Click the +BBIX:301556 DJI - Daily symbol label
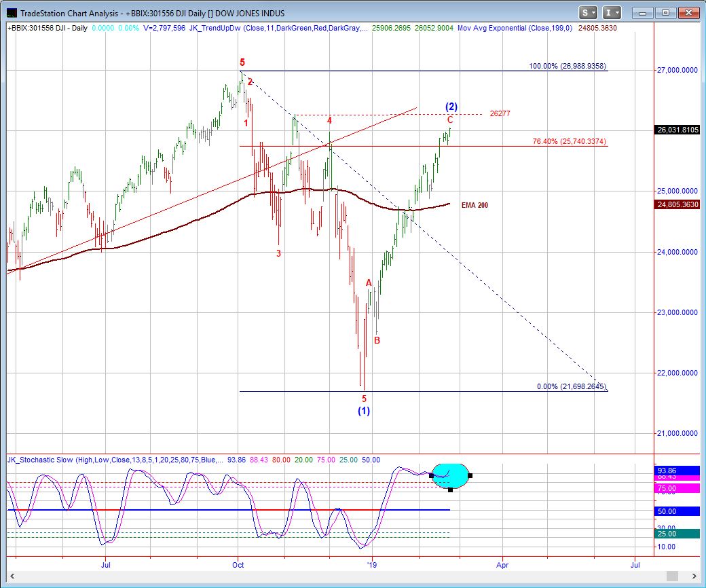The width and height of the screenshot is (706, 588). [x=48, y=28]
